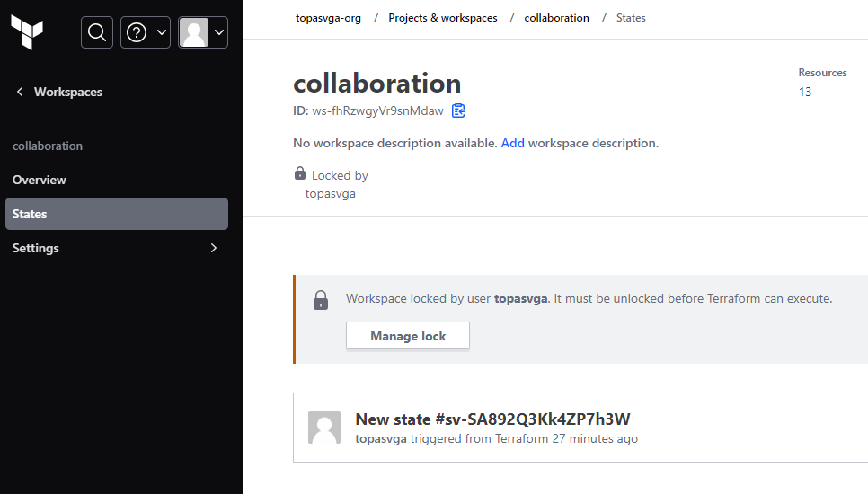Open the user avatar account menu

(x=202, y=32)
